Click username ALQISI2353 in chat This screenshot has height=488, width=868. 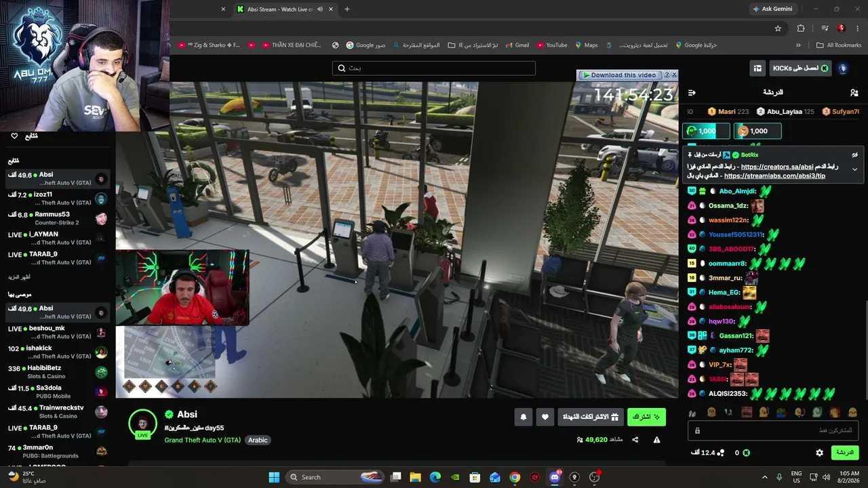[x=728, y=394]
